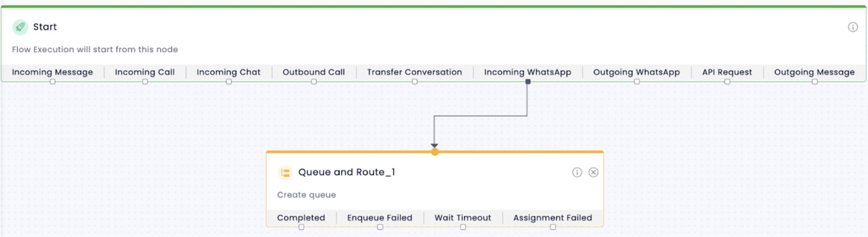Select the API Request trigger
Screen dimensions: 868x237
coord(727,72)
